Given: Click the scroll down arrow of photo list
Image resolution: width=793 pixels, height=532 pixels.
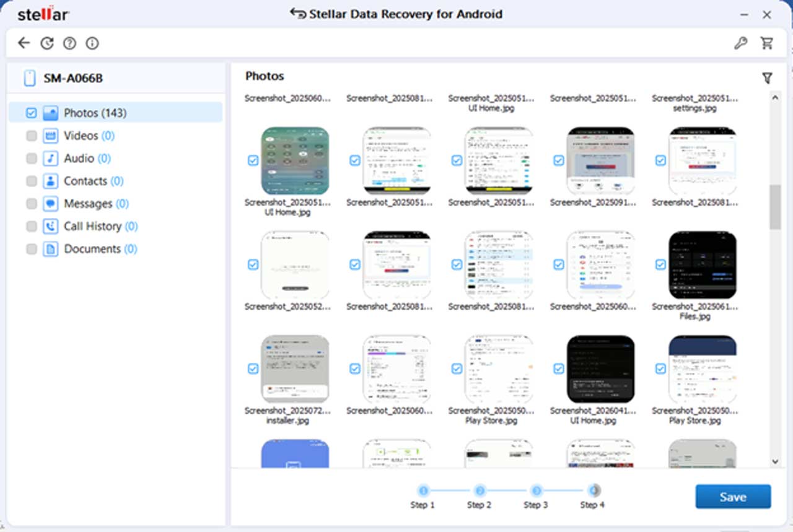Looking at the screenshot, I should pyautogui.click(x=775, y=461).
